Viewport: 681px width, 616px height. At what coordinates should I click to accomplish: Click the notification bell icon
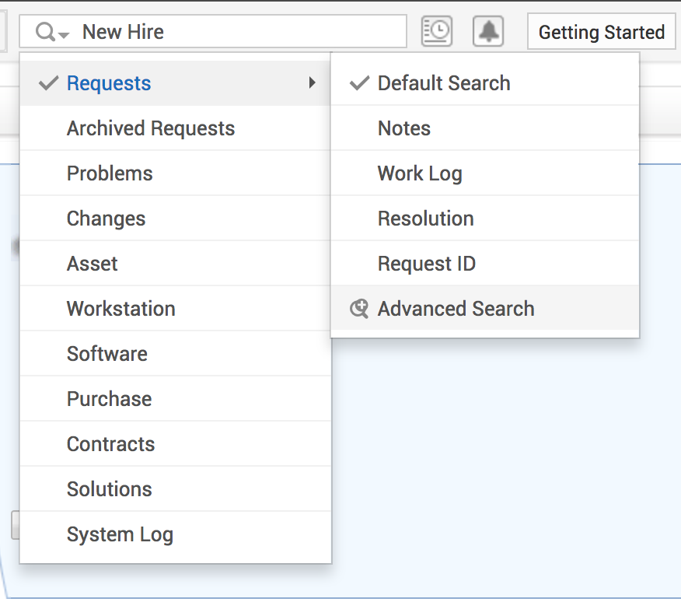pos(488,31)
